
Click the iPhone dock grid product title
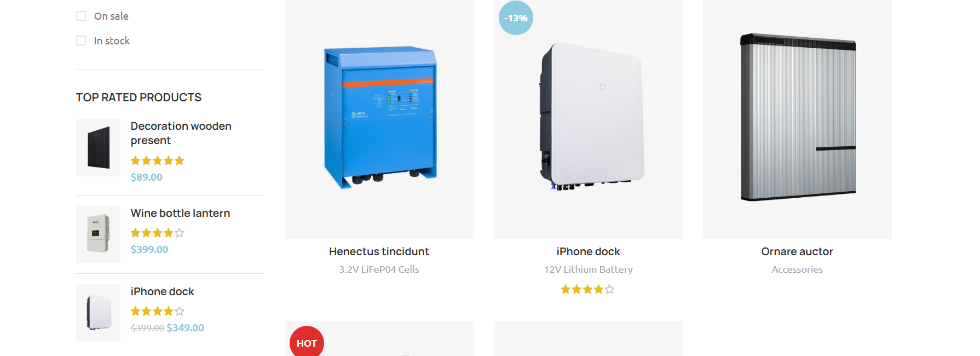(x=588, y=251)
